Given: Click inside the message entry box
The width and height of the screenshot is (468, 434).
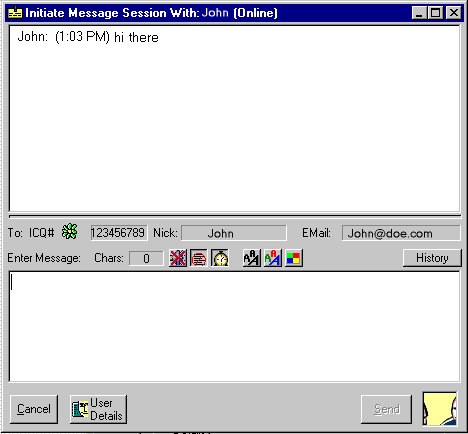Looking at the screenshot, I should pyautogui.click(x=234, y=327).
